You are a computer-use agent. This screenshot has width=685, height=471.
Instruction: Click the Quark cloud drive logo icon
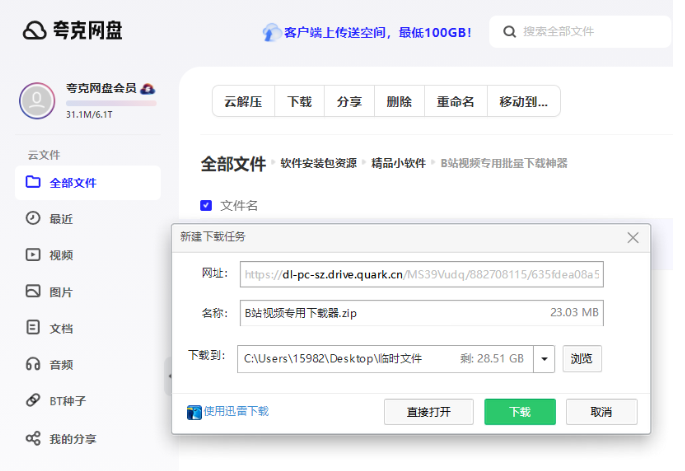(35, 31)
